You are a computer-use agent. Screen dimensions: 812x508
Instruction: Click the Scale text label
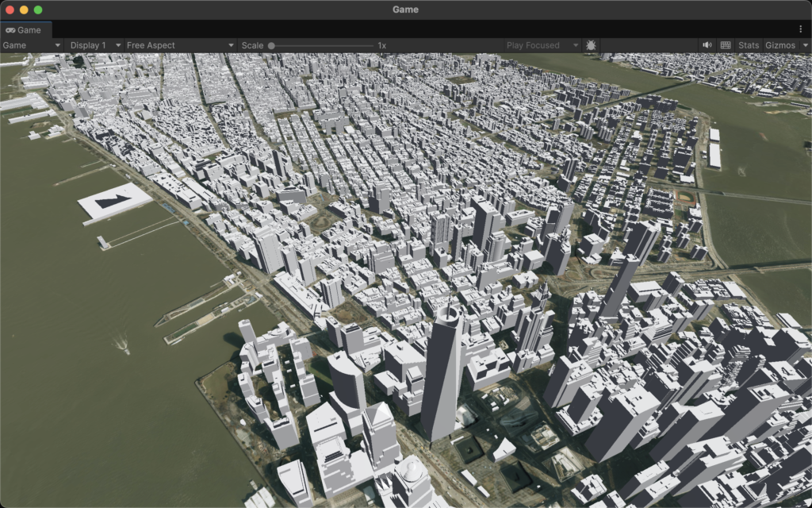click(252, 45)
